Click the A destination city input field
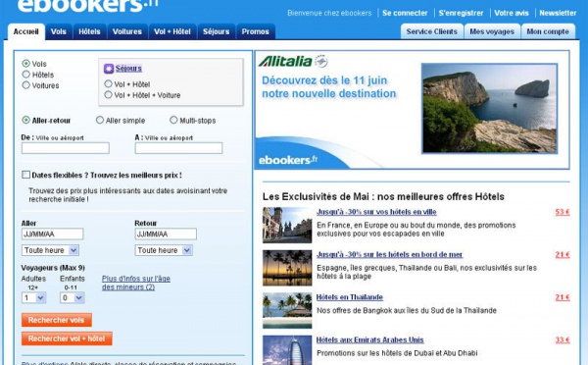The image size is (588, 365). [x=178, y=148]
